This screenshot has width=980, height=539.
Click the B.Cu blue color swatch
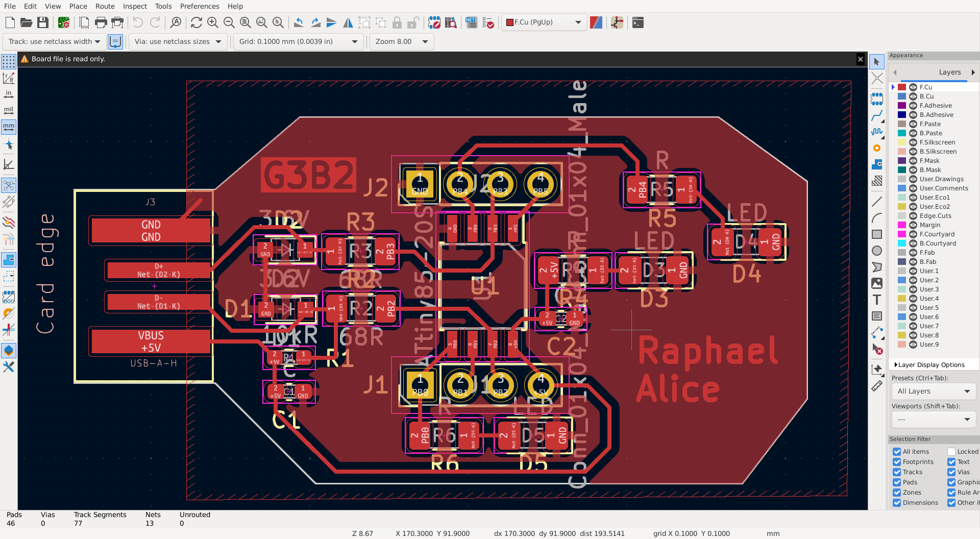tap(902, 96)
